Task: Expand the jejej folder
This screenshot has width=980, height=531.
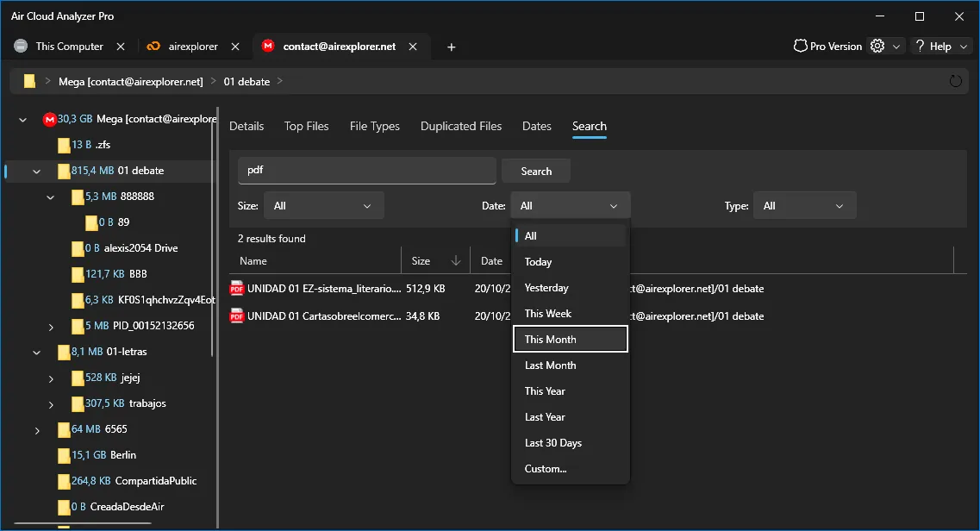Action: point(51,378)
